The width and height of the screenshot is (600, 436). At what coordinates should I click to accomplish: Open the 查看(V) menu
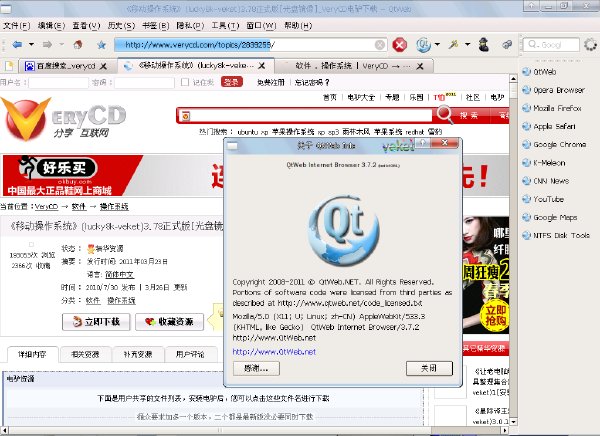(x=86, y=26)
